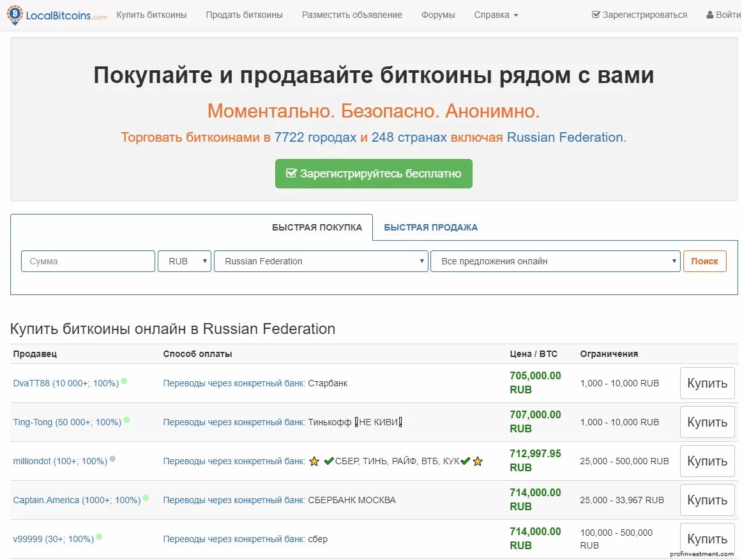The height and width of the screenshot is (560, 742).
Task: Switch to БЫСТРАЯ ПОКУПКА tab
Action: pos(317,227)
